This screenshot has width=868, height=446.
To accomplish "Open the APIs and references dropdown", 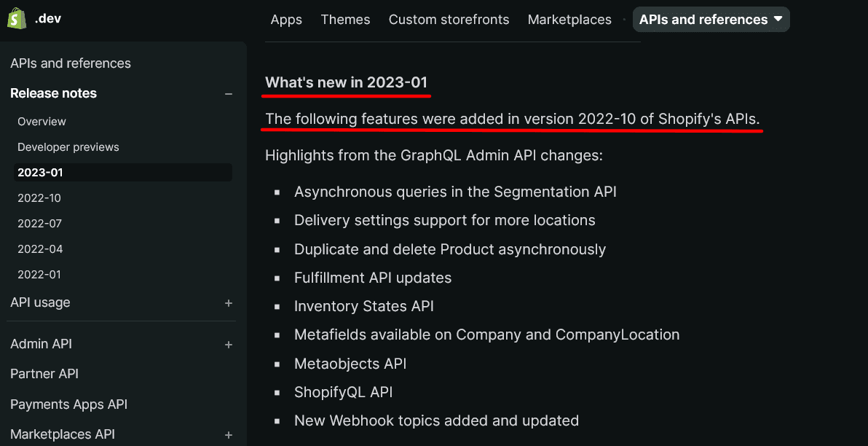I will [x=710, y=19].
